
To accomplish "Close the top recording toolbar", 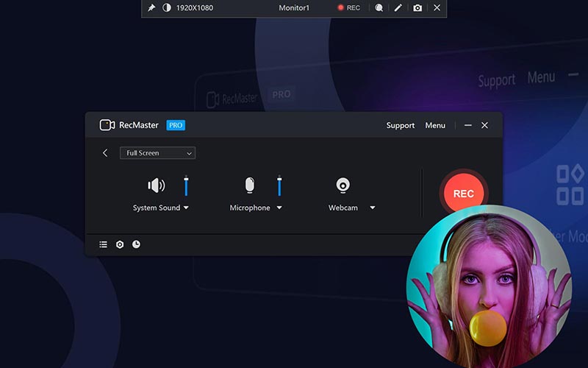I will pos(437,7).
